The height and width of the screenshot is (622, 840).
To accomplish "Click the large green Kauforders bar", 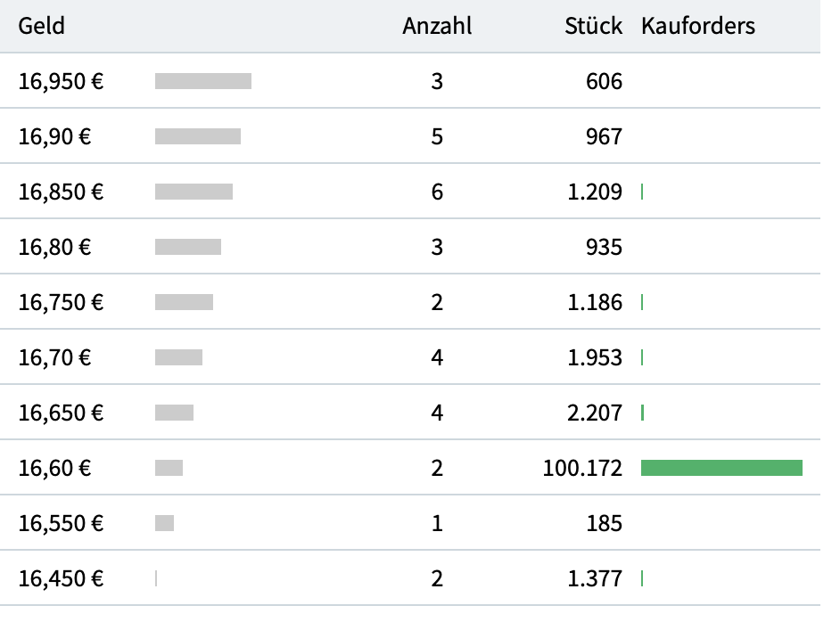I will tap(721, 468).
